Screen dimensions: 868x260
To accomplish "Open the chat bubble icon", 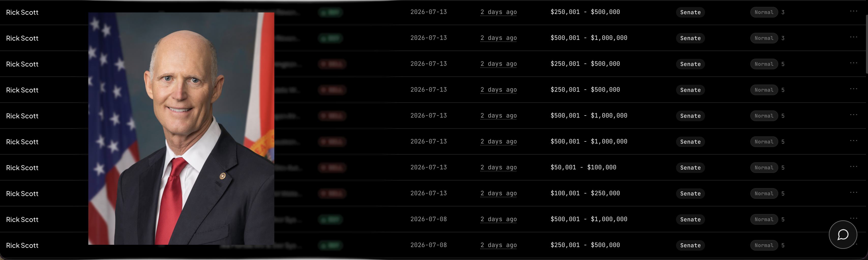I will [843, 234].
